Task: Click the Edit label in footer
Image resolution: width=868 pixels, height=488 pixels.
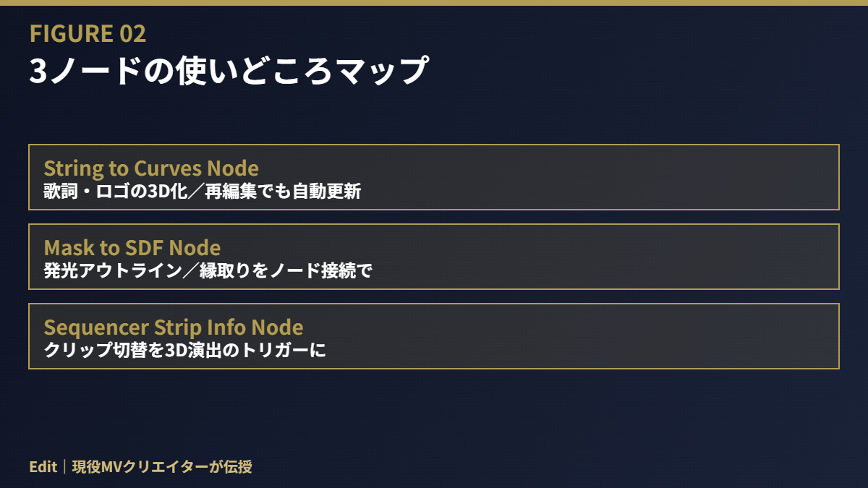Action: [43, 467]
